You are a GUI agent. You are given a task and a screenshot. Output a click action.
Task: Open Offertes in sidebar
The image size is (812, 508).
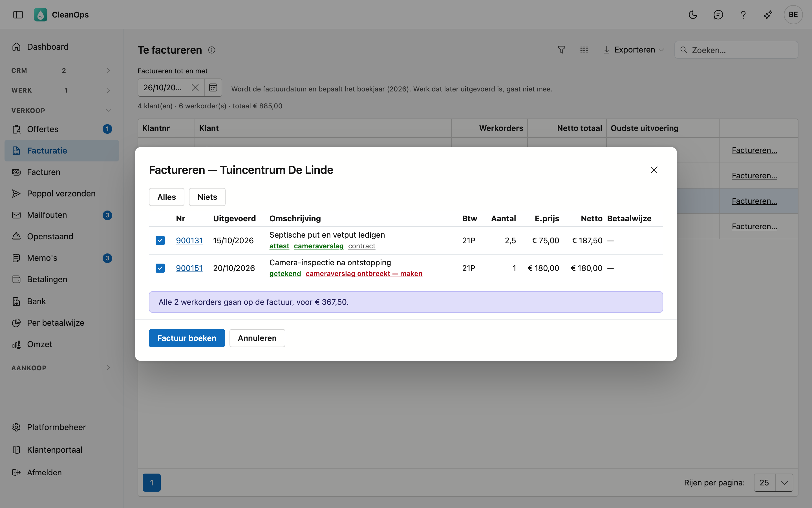point(62,129)
